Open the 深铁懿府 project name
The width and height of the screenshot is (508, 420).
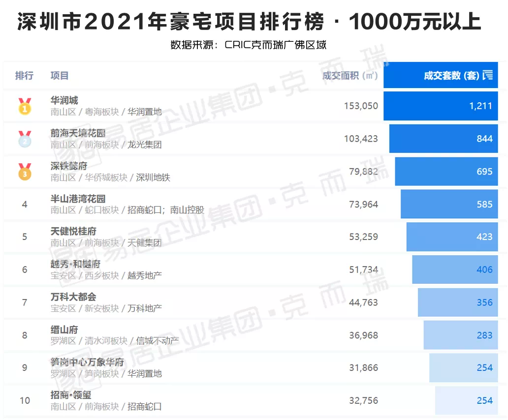coord(69,166)
